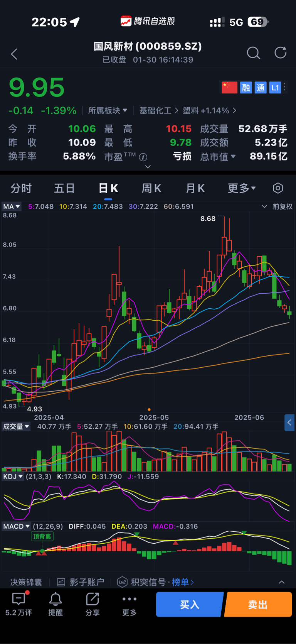This screenshot has height=644, width=296.
Task: Share this stock via 分享
Action: pos(92,604)
